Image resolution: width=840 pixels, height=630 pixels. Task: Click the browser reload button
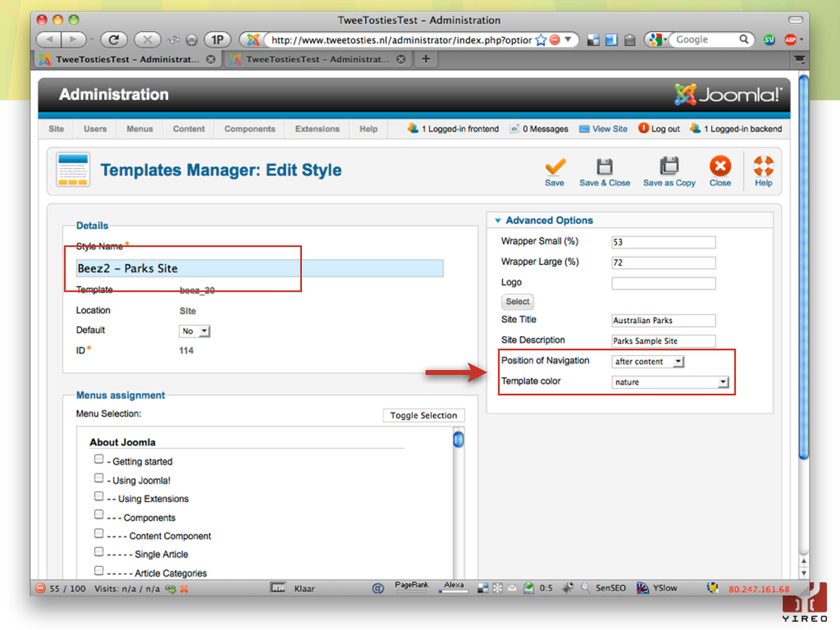[114, 39]
